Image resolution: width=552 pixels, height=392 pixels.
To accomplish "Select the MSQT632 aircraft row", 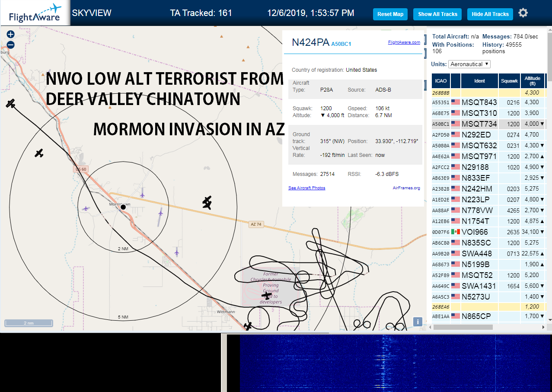I will pos(488,146).
